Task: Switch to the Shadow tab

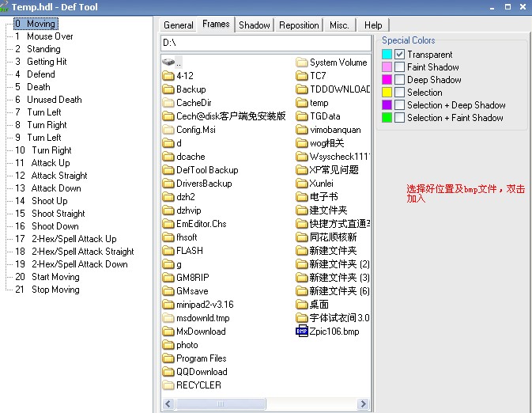Action: click(255, 25)
